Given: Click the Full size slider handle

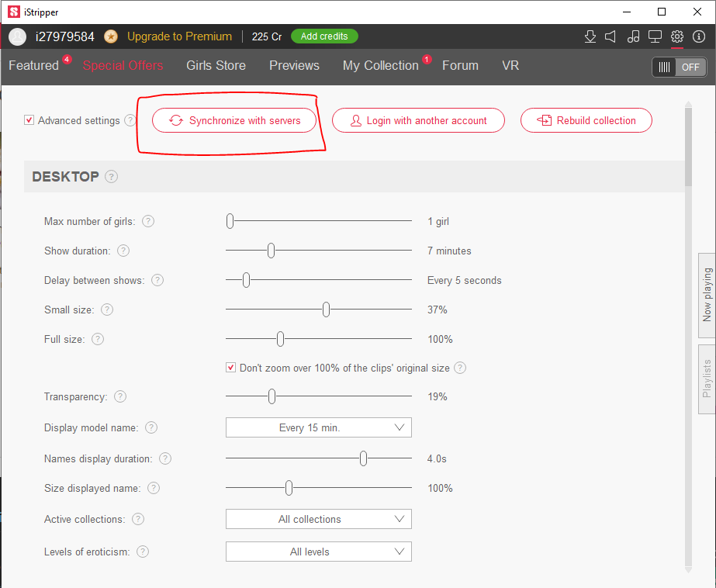Looking at the screenshot, I should [280, 339].
